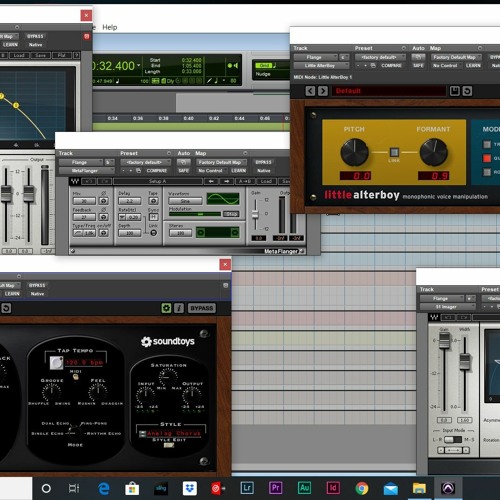Toggle L-R / M-S Input Mode switch
The width and height of the screenshot is (500, 500).
[453, 440]
